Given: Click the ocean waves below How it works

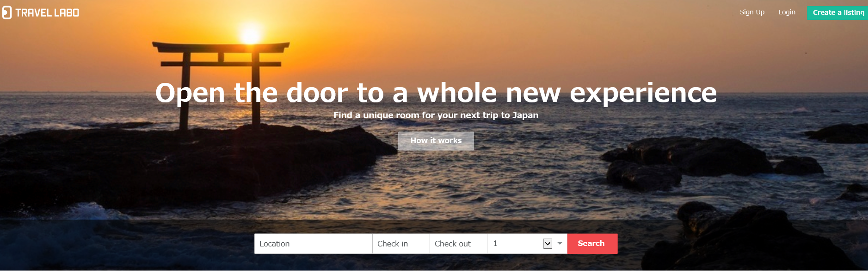Looking at the screenshot, I should click(436, 185).
